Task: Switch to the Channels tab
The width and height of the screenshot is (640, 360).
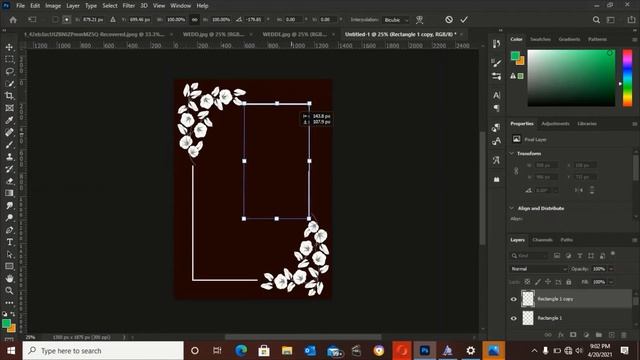Action: (x=542, y=240)
